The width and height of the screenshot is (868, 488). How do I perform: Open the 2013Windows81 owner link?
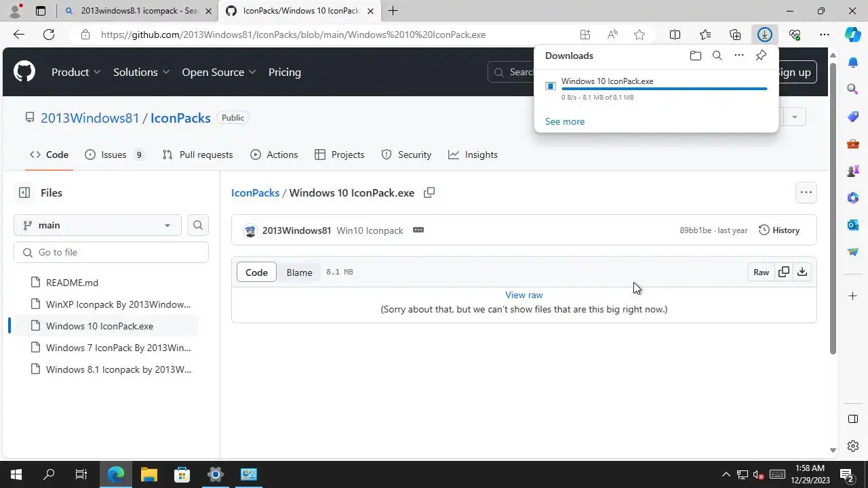[x=90, y=118]
